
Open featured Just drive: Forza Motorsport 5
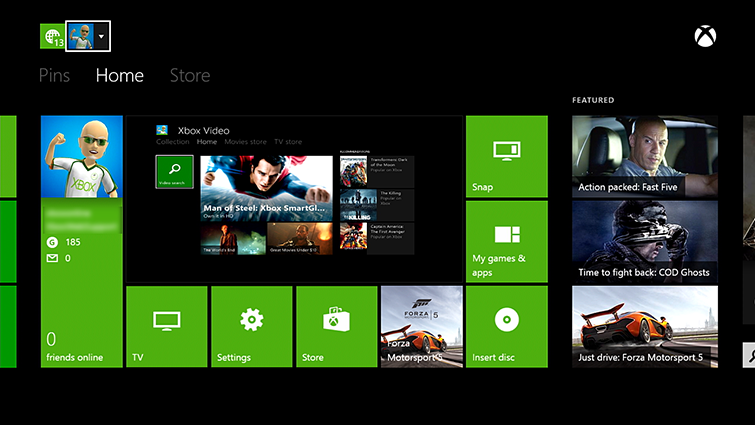(x=645, y=327)
